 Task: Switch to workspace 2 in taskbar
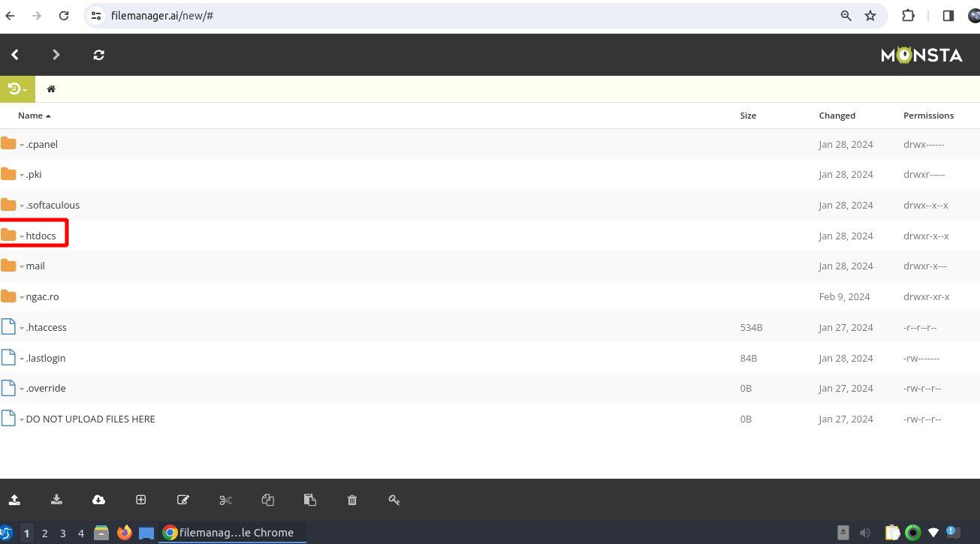[45, 533]
